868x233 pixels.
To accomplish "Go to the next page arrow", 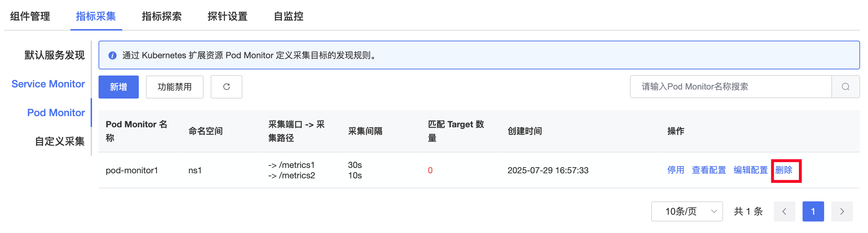I will click(842, 211).
